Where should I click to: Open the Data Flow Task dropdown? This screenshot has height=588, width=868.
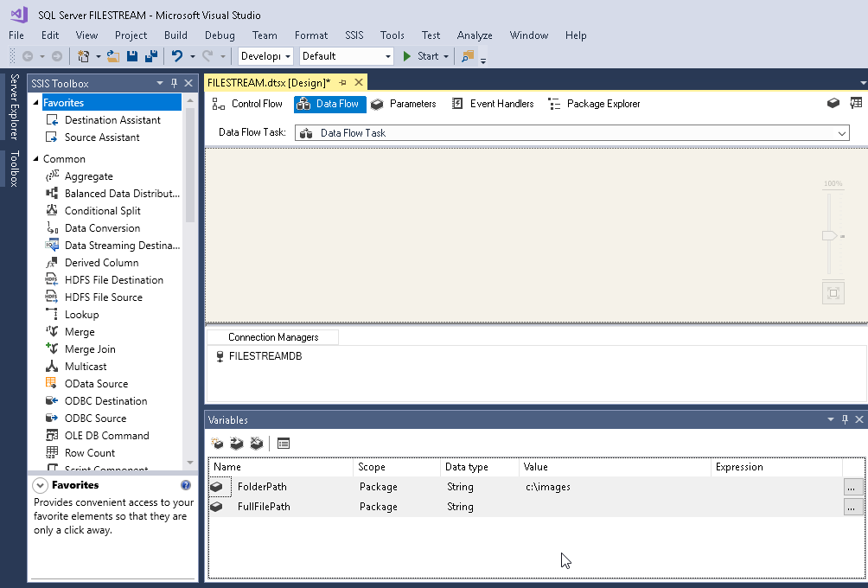841,133
